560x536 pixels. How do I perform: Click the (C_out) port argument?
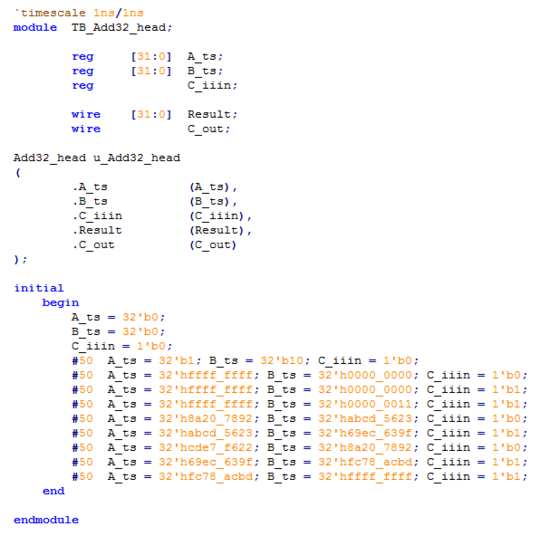click(x=213, y=245)
